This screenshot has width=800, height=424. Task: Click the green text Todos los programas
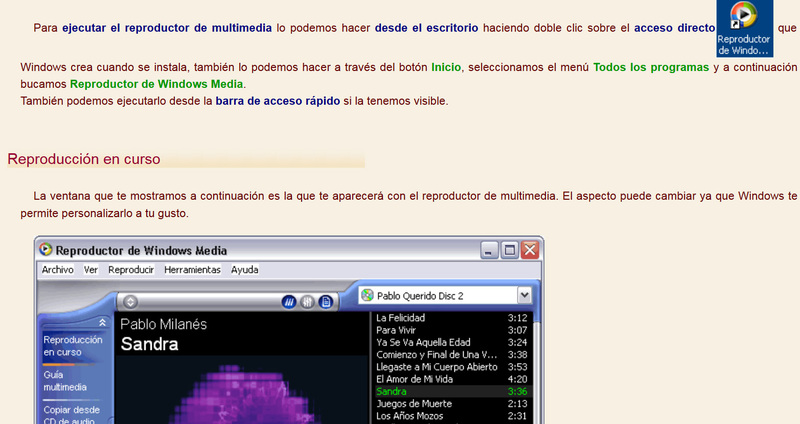click(x=651, y=67)
